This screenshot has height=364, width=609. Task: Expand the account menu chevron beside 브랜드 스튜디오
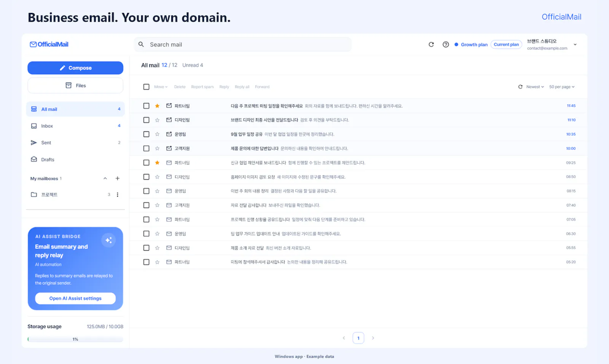click(575, 45)
